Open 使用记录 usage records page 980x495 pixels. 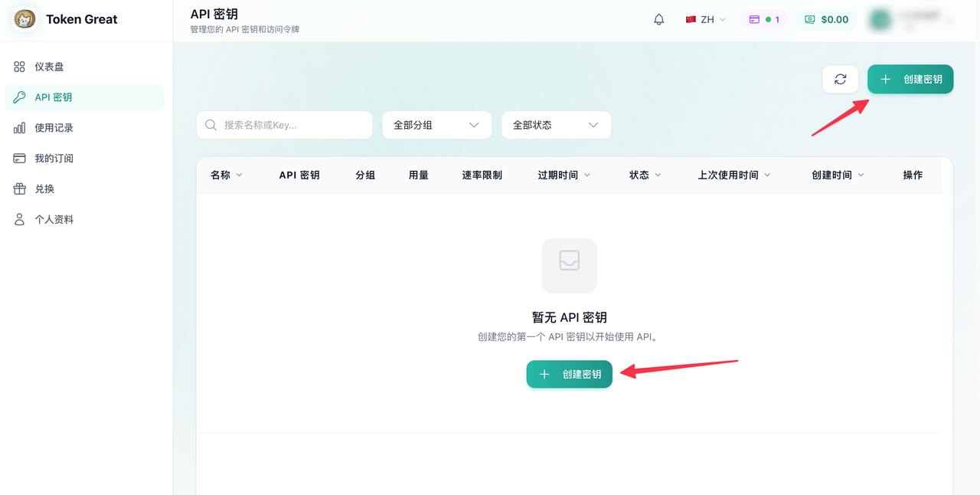click(x=54, y=128)
